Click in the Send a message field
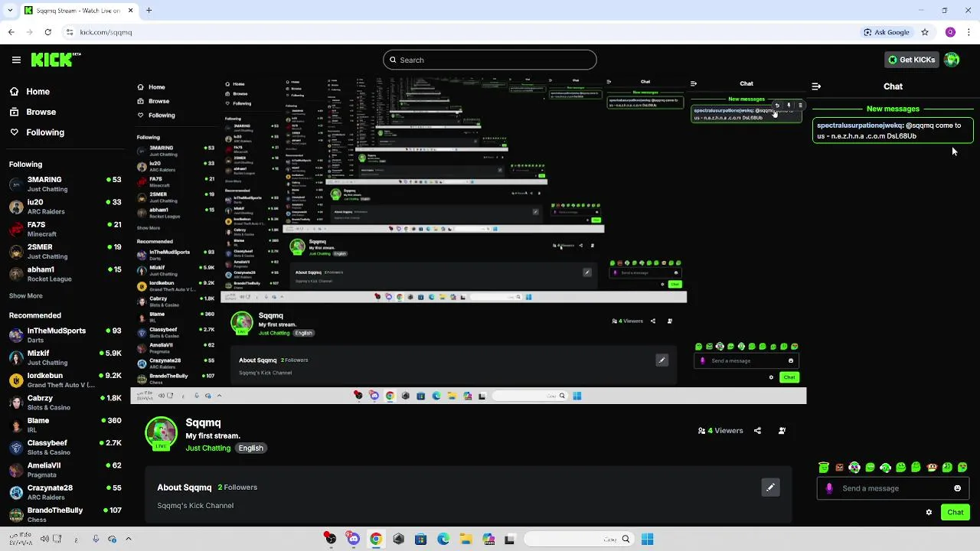The image size is (980, 551). pos(893,488)
